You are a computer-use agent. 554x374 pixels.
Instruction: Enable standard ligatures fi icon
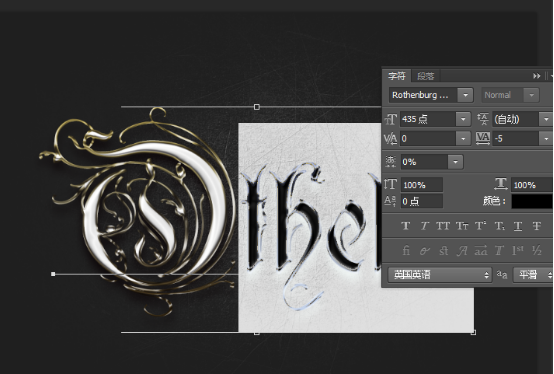pyautogui.click(x=406, y=251)
